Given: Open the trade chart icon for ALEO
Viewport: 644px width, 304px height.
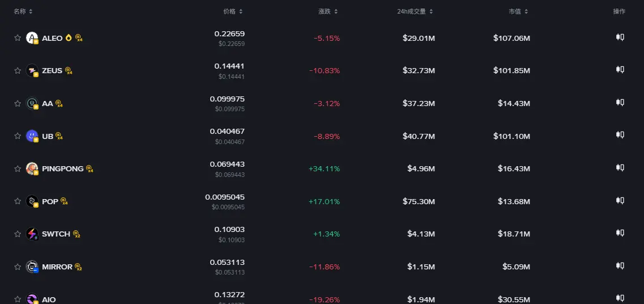Looking at the screenshot, I should tap(620, 37).
